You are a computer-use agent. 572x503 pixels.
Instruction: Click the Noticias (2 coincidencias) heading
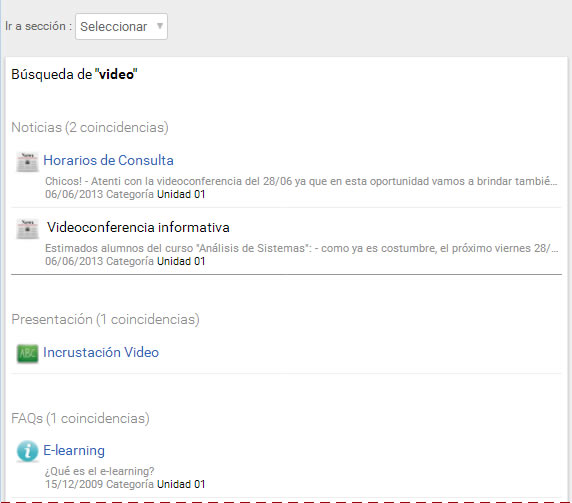click(x=90, y=128)
